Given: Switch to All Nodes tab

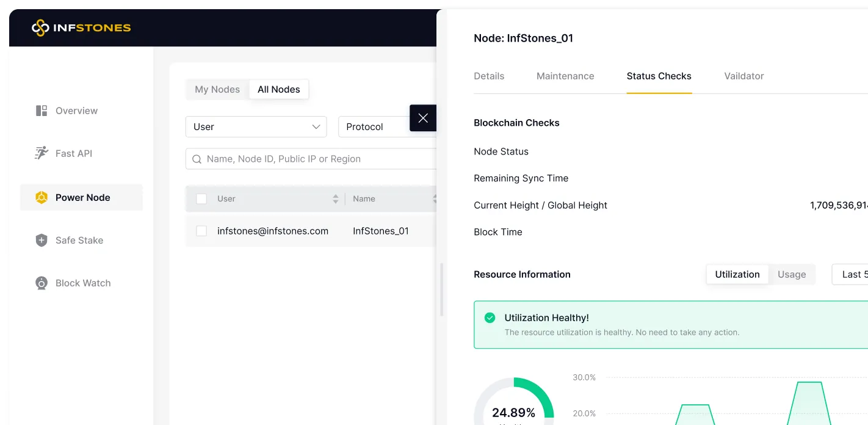Looking at the screenshot, I should (x=279, y=89).
